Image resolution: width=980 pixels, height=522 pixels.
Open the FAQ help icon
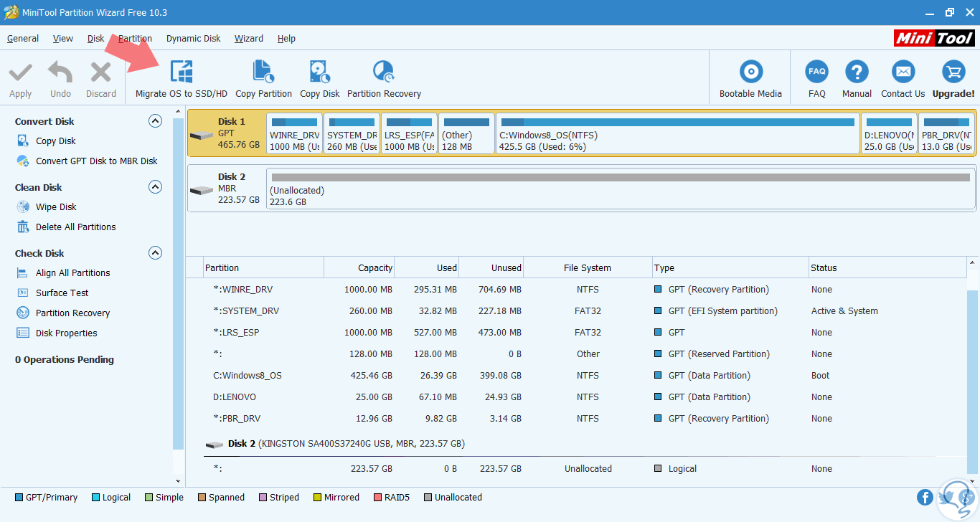(x=816, y=72)
